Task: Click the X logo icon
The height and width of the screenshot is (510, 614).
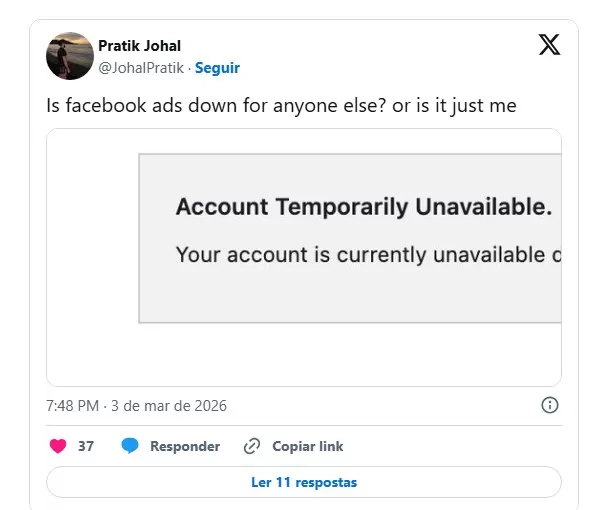Action: pos(549,45)
